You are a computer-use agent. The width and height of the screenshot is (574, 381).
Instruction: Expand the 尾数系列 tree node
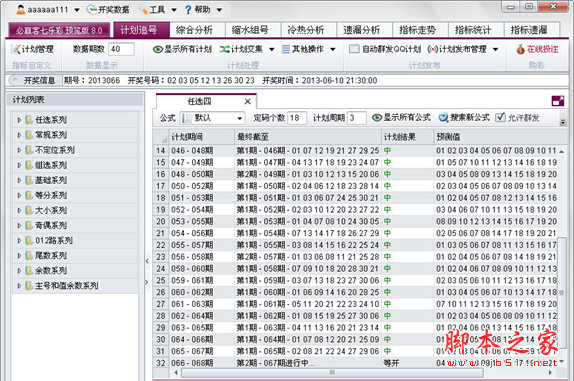[x=19, y=255]
